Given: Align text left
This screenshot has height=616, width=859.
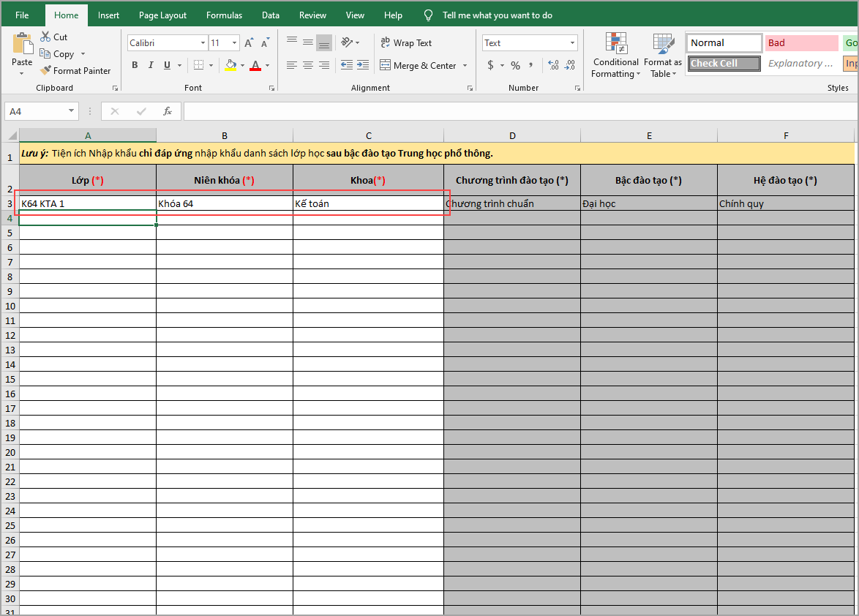Looking at the screenshot, I should pyautogui.click(x=292, y=65).
